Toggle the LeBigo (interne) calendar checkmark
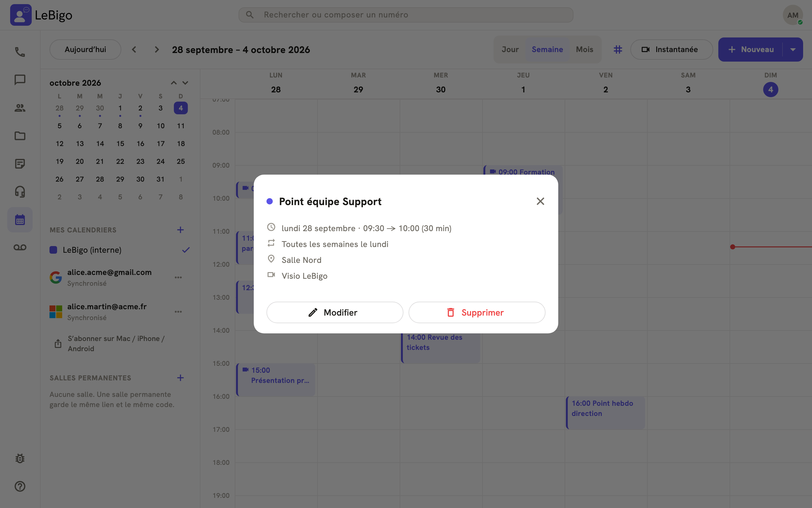The image size is (812, 508). click(186, 250)
